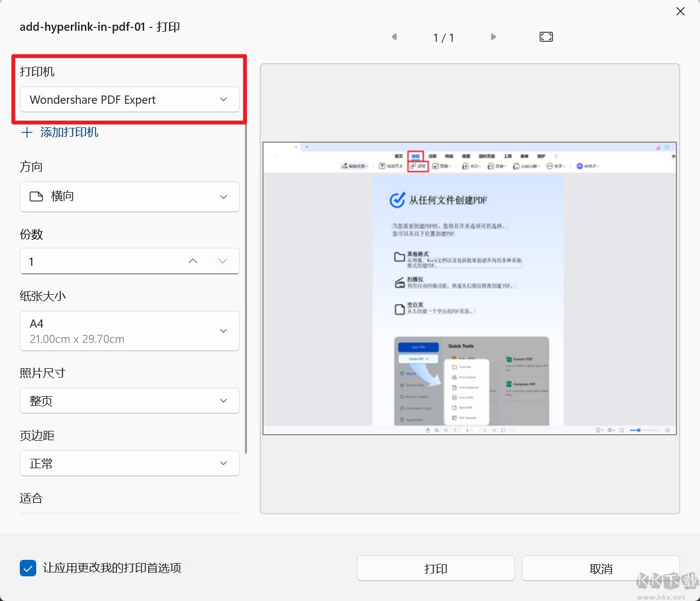Select the 添加打印机 link

point(69,132)
